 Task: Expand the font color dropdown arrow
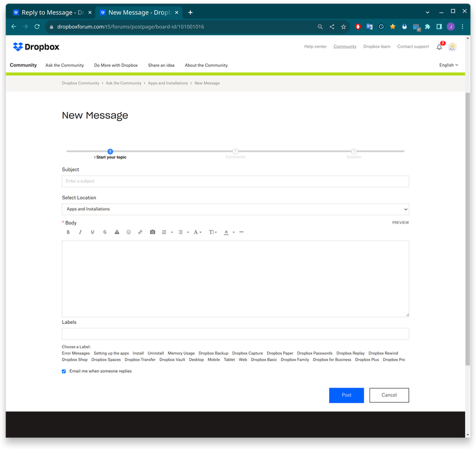pyautogui.click(x=234, y=232)
